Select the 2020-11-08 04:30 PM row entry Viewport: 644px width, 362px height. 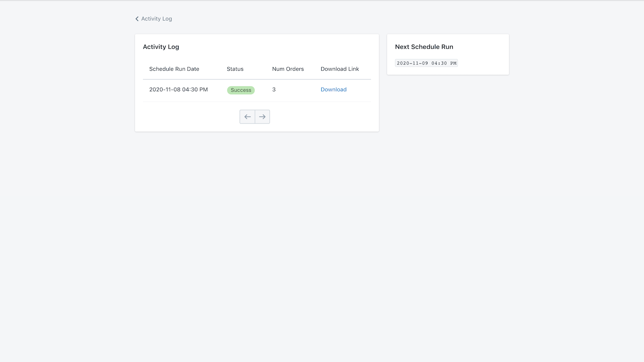pos(178,90)
